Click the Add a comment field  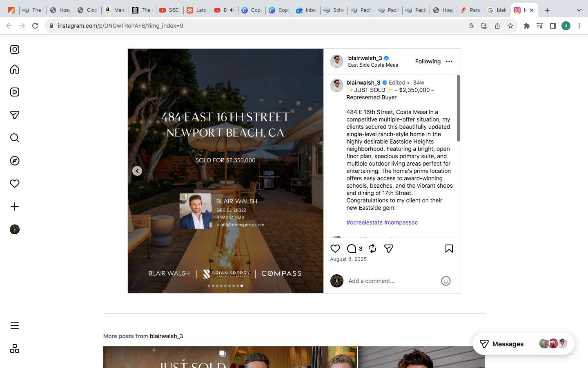coord(392,281)
